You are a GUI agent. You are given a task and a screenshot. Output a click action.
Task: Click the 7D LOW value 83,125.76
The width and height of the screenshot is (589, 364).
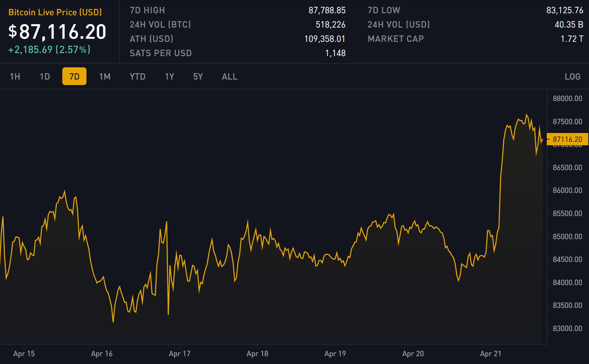[x=564, y=10]
